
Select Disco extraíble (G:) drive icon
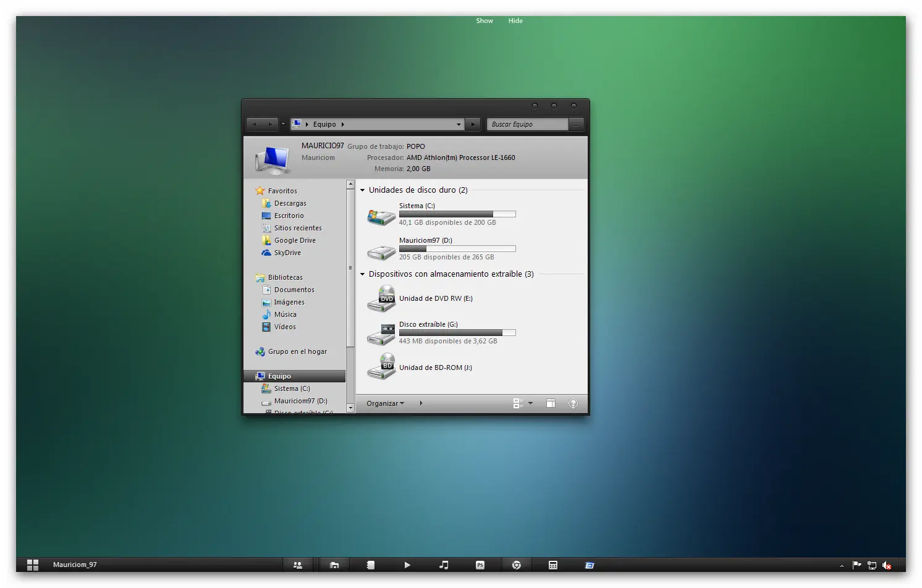click(381, 334)
